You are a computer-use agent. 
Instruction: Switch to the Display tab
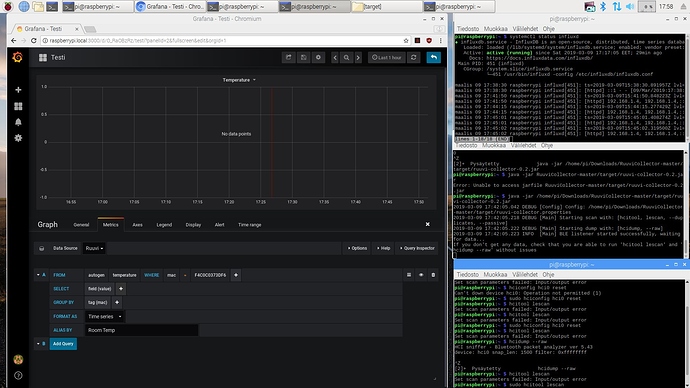tap(193, 225)
